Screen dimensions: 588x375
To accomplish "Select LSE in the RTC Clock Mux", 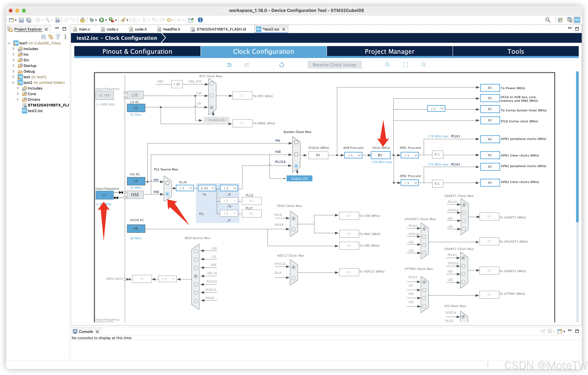I will (x=212, y=95).
